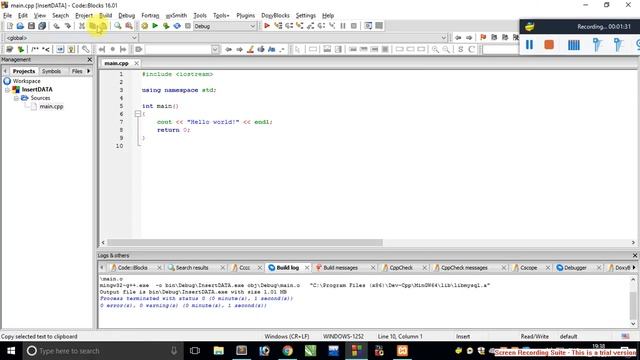Click the Save all files icon
Viewport: 640px width, 360px height.
coord(42,26)
